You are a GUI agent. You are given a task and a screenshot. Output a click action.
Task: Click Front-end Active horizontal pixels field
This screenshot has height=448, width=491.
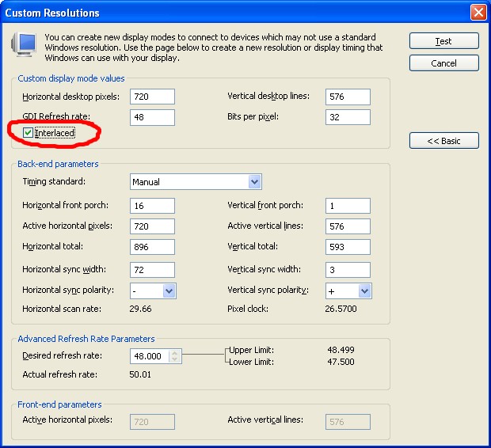pos(152,422)
